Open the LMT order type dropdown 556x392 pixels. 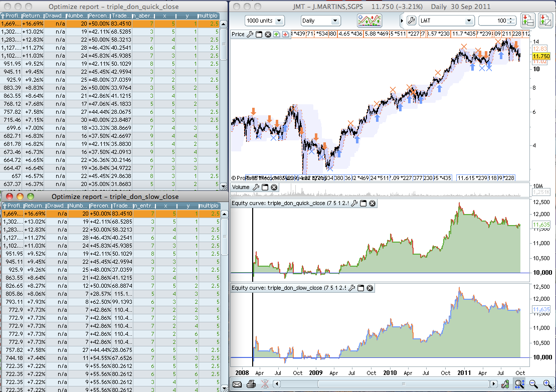click(446, 21)
